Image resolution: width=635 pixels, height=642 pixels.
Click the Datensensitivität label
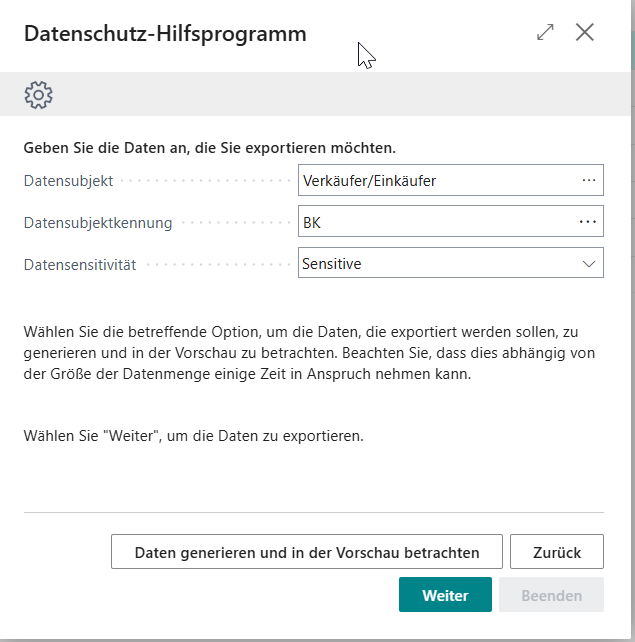click(80, 264)
